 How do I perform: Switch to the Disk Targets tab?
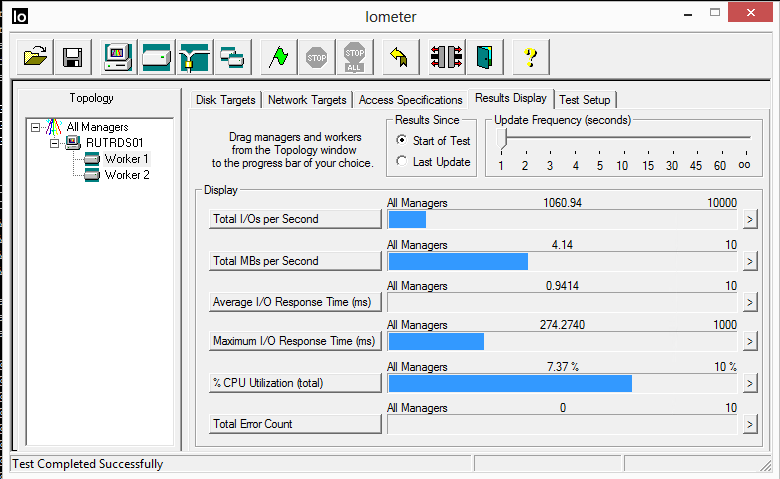point(225,100)
